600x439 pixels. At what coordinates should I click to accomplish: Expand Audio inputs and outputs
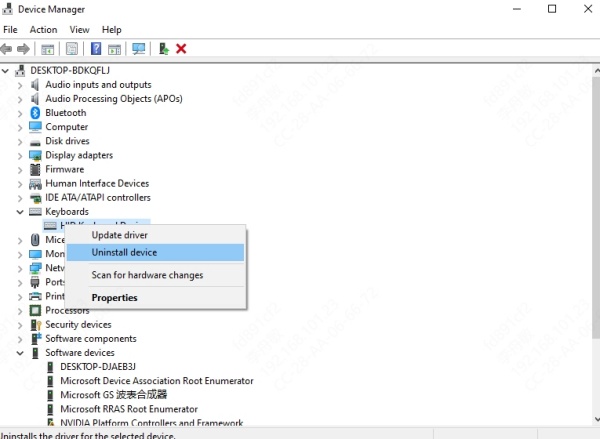(x=20, y=85)
